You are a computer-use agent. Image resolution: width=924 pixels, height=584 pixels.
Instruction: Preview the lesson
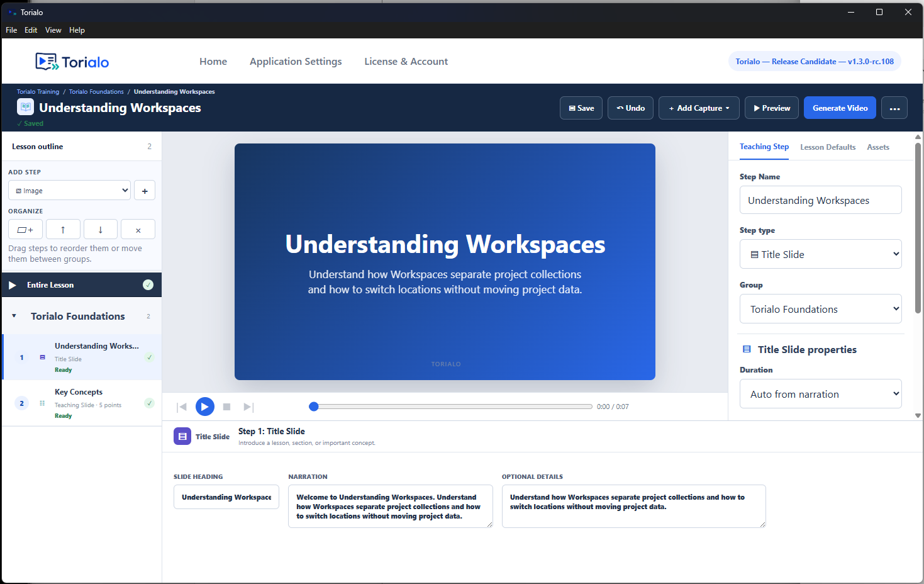[x=772, y=108]
